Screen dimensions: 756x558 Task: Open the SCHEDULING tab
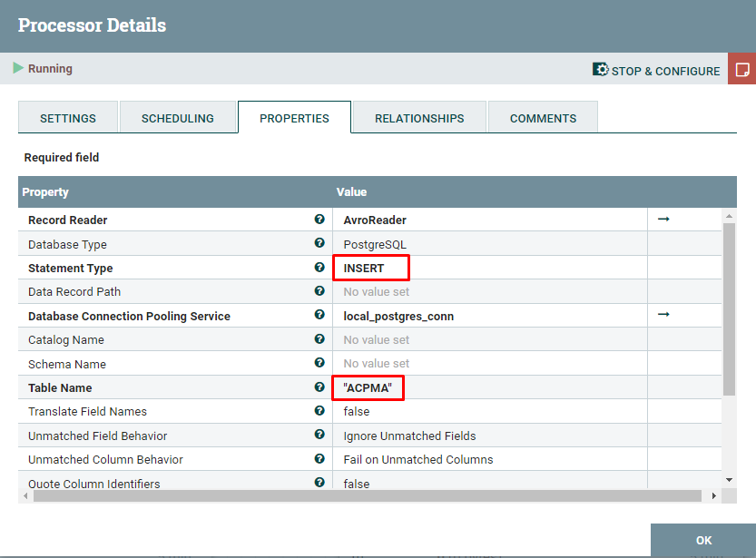click(x=178, y=117)
